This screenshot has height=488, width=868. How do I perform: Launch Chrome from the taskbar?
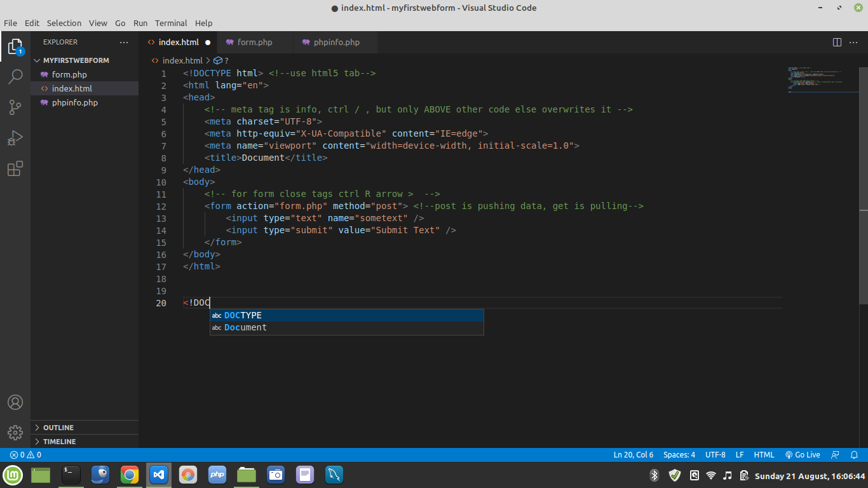129,475
